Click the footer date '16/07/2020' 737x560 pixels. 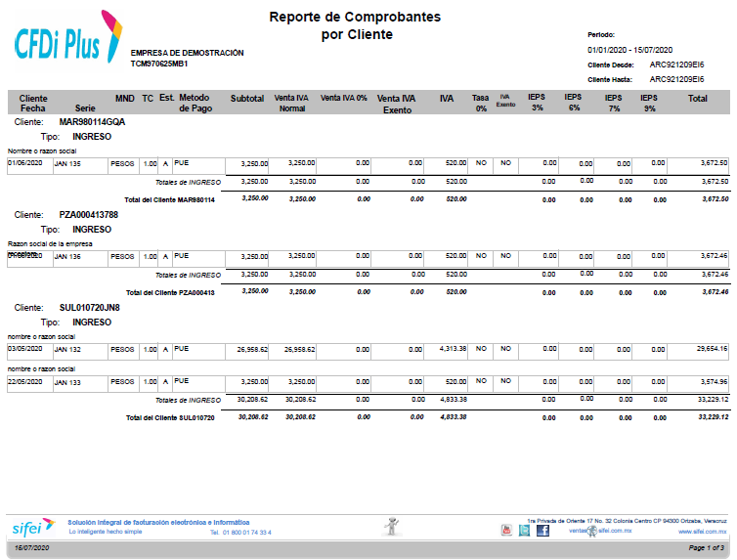31,548
